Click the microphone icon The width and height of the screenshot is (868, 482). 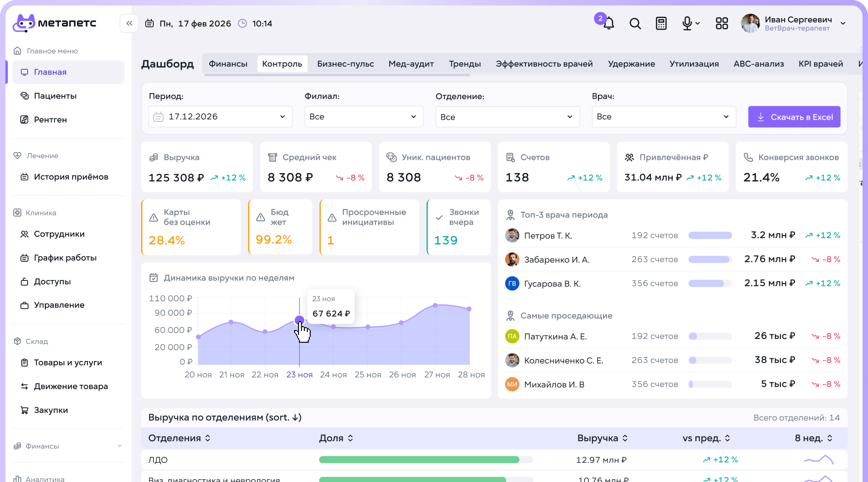[x=687, y=24]
